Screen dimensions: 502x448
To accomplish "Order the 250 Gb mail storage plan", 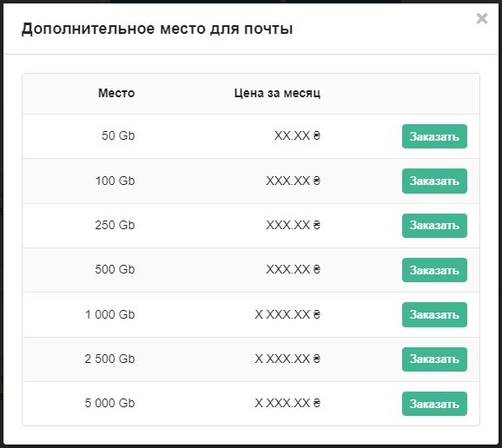I will (x=434, y=226).
